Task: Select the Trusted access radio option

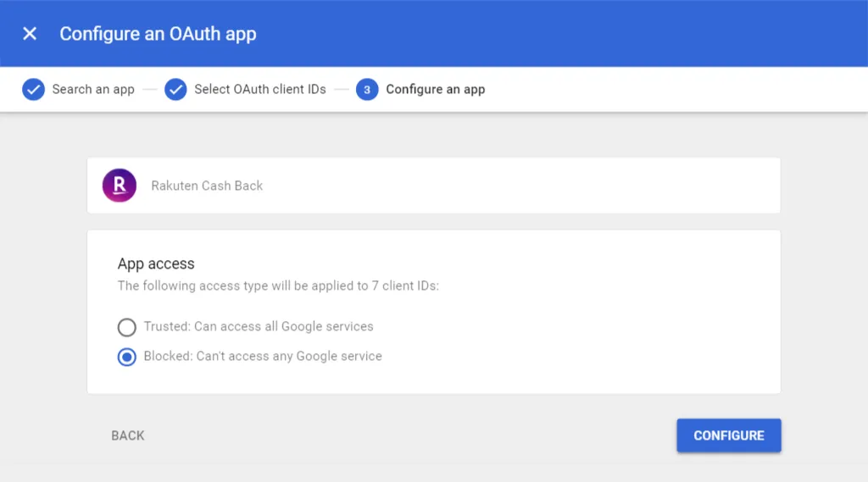Action: click(x=127, y=327)
